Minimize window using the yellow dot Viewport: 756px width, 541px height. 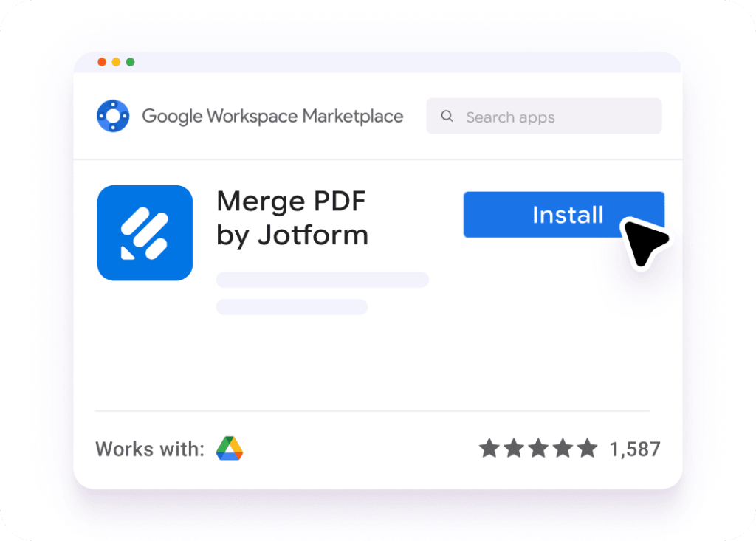[116, 62]
